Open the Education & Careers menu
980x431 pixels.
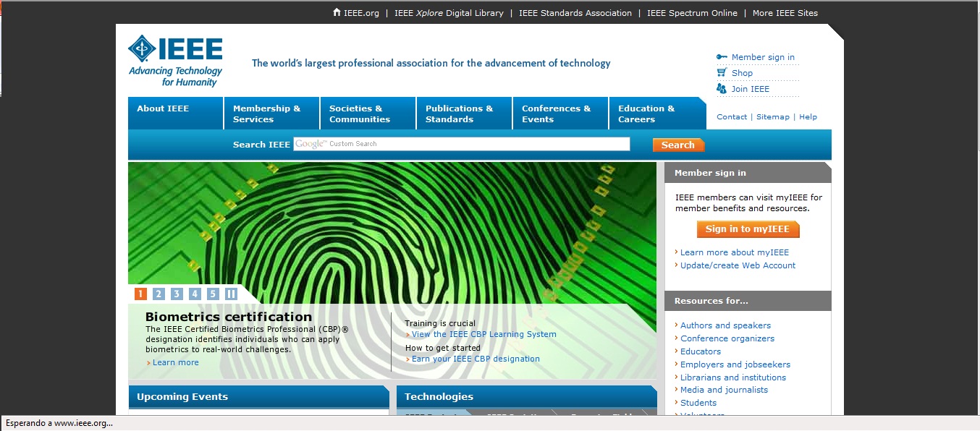657,114
